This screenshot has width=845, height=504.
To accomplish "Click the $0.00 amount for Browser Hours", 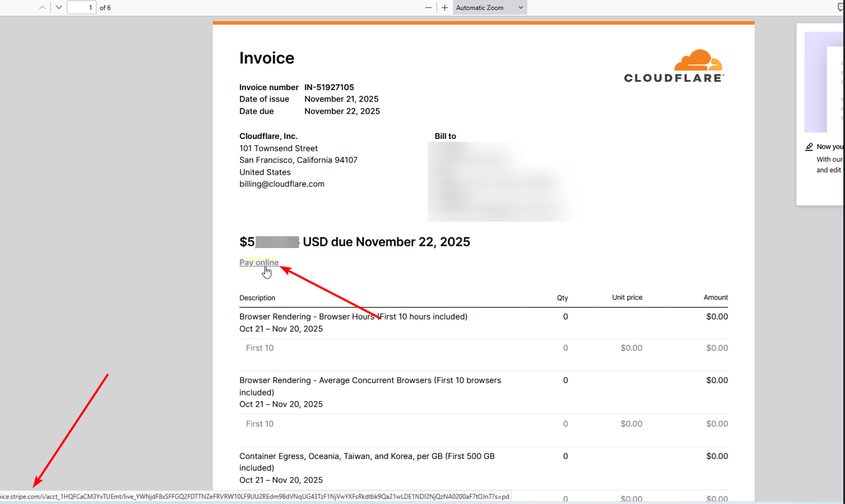I will [x=717, y=317].
